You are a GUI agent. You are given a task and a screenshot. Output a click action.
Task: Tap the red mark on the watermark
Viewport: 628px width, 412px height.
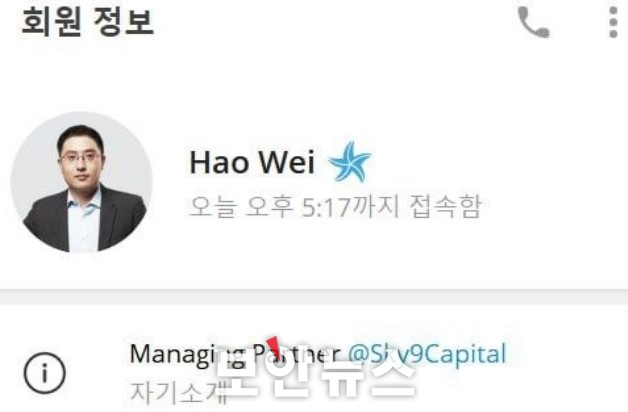point(274,345)
